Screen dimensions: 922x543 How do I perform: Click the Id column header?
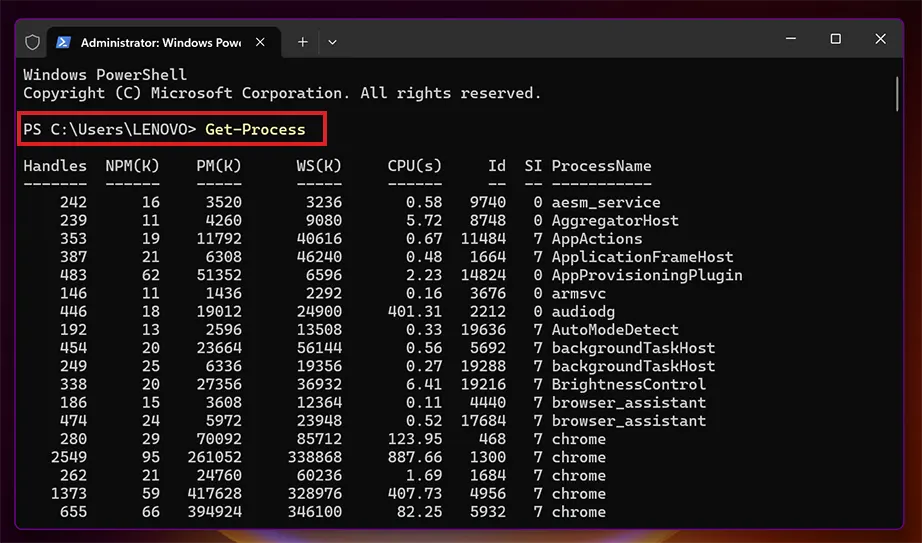coord(497,166)
